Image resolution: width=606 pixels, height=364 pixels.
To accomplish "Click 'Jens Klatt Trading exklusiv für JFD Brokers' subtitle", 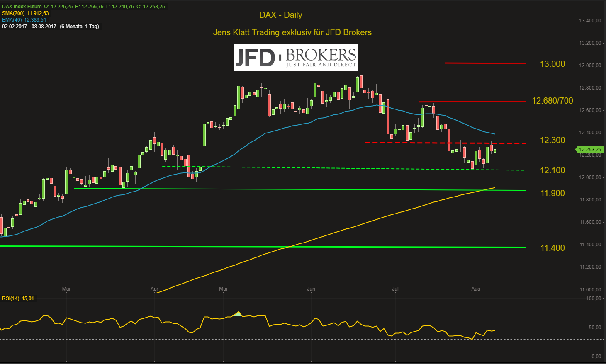I will (292, 32).
